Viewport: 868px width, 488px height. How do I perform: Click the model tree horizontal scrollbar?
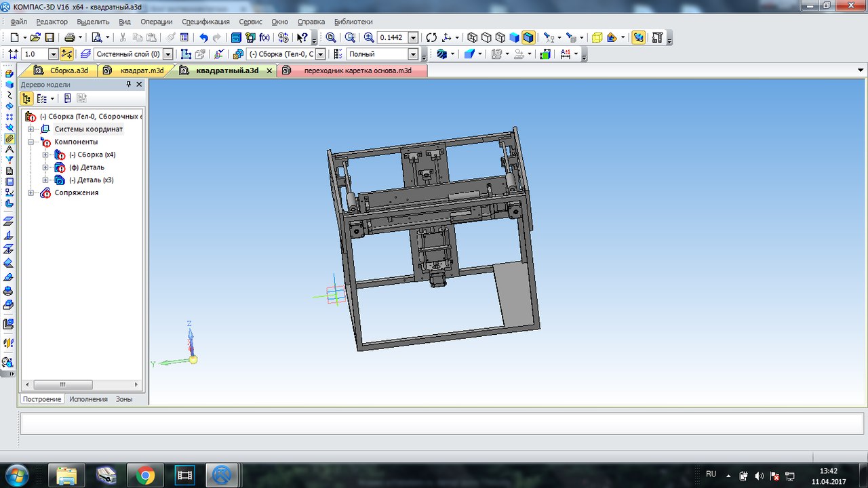pyautogui.click(x=62, y=384)
